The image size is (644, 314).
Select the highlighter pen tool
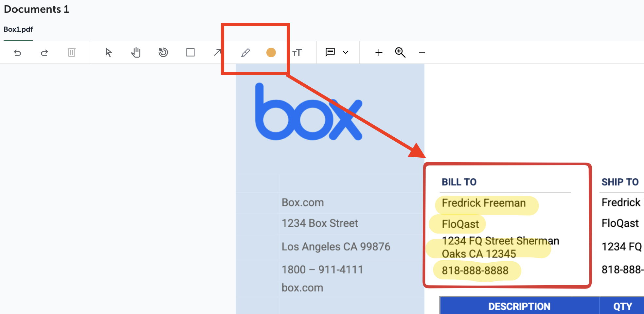click(245, 53)
